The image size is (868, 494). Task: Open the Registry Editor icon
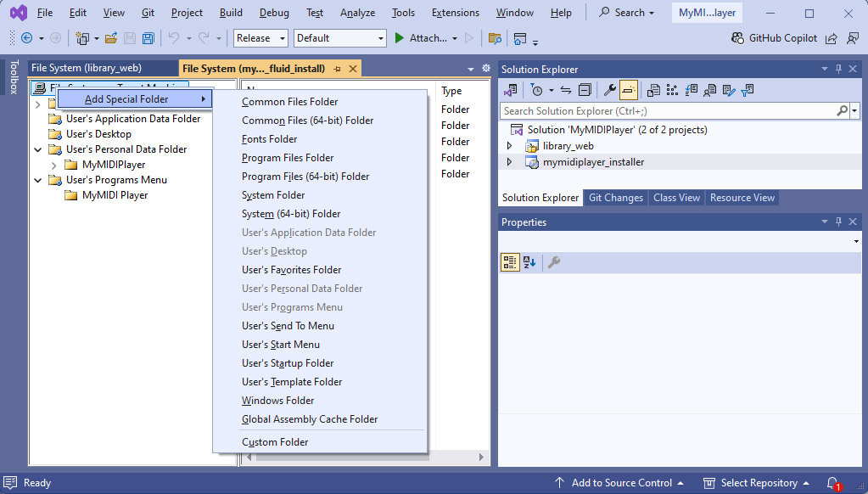672,90
